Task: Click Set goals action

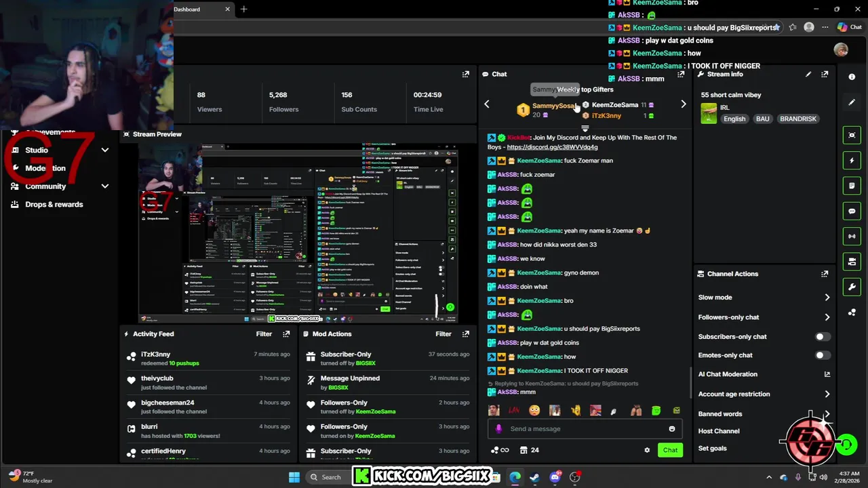Action: pyautogui.click(x=712, y=449)
